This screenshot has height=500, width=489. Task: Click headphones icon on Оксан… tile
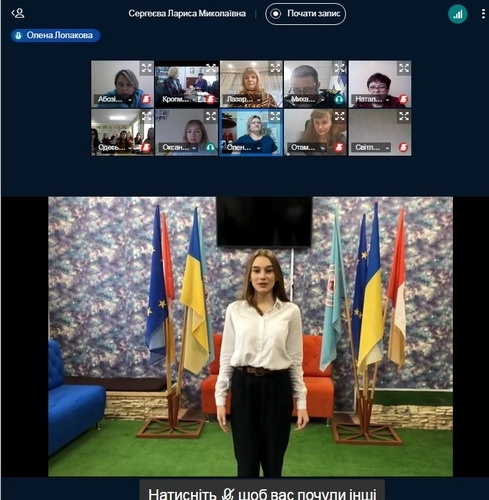click(x=210, y=147)
